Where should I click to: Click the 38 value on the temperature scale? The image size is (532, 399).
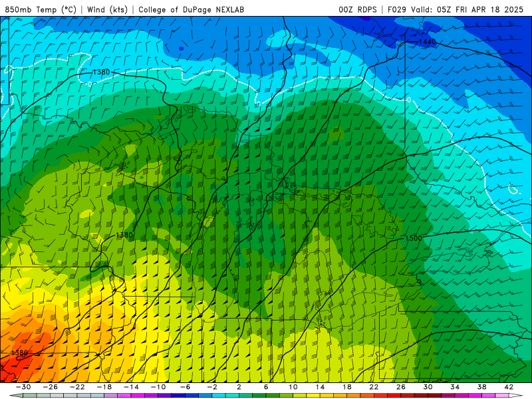click(481, 387)
